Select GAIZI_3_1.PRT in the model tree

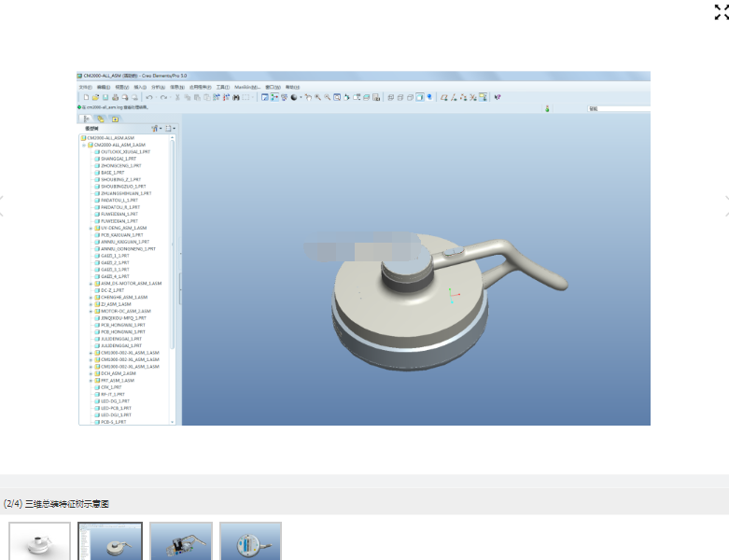click(x=113, y=270)
